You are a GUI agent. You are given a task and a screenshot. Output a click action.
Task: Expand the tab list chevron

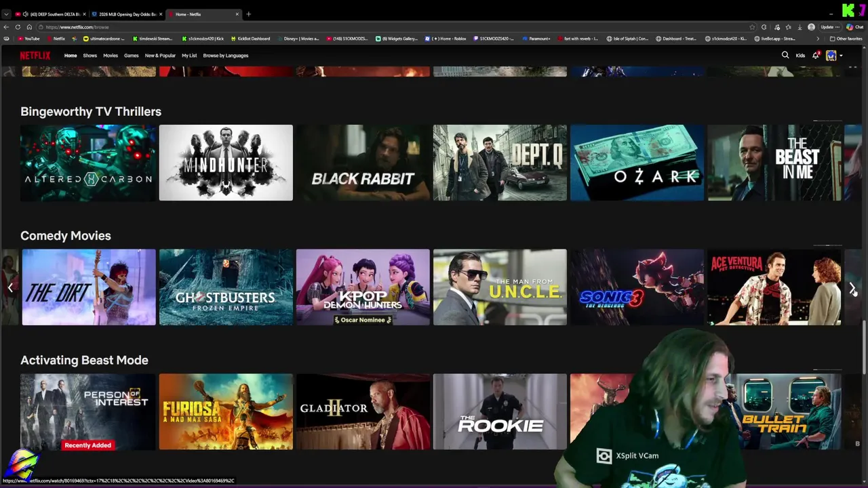tap(6, 14)
